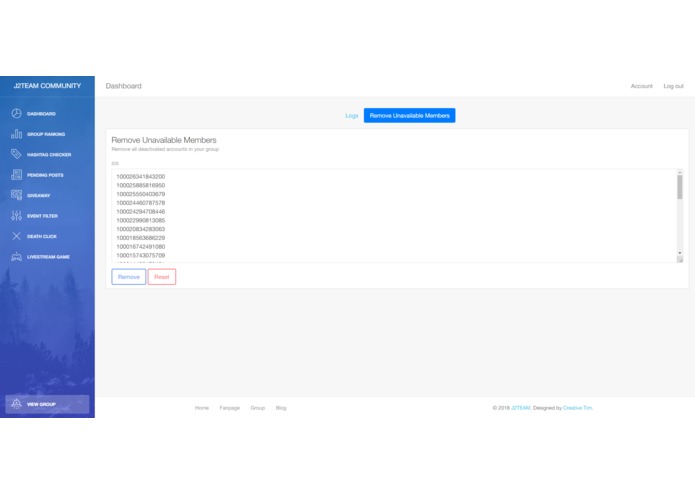This screenshot has height=494, width=695.
Task: Click the Log out link
Action: [x=673, y=86]
